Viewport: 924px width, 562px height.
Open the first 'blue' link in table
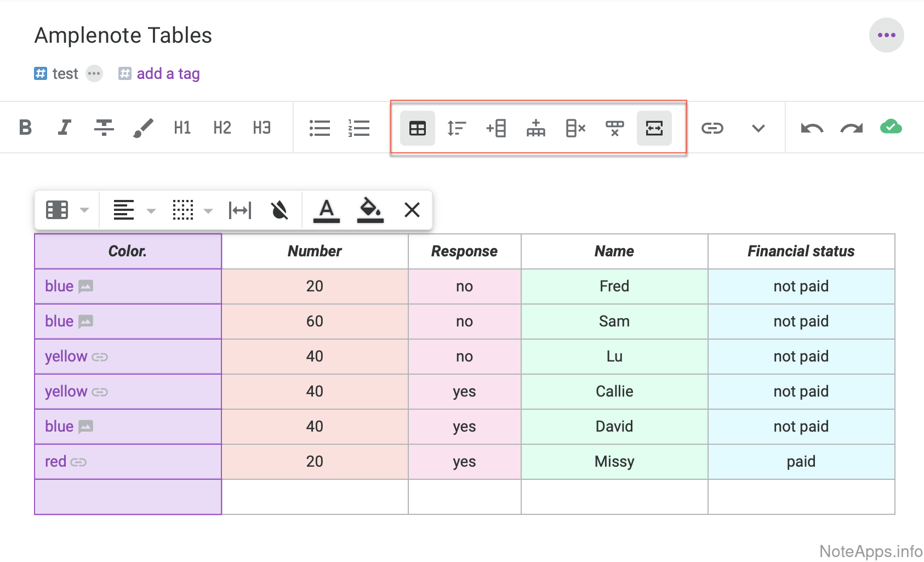coord(59,286)
